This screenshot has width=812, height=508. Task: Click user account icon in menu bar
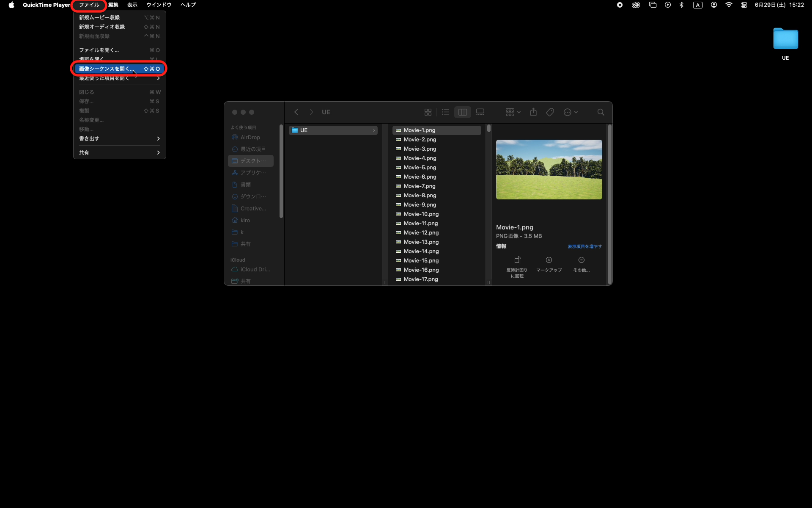714,5
